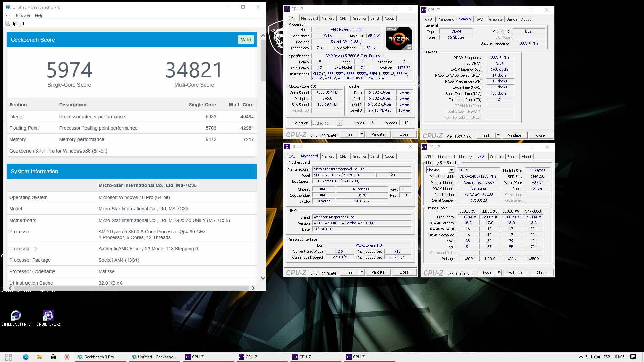
Task: Click the 01:05 taskbar clock
Action: click(620, 357)
